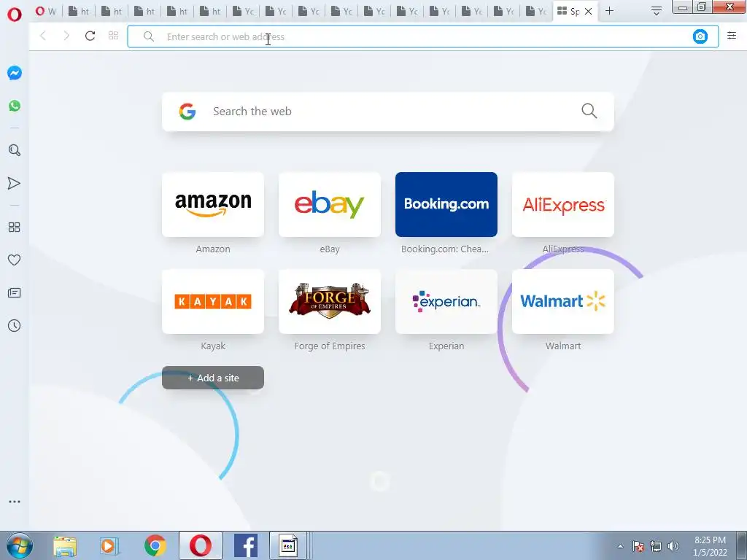The image size is (747, 560).
Task: Open My Flow from the sidebar
Action: (x=15, y=183)
